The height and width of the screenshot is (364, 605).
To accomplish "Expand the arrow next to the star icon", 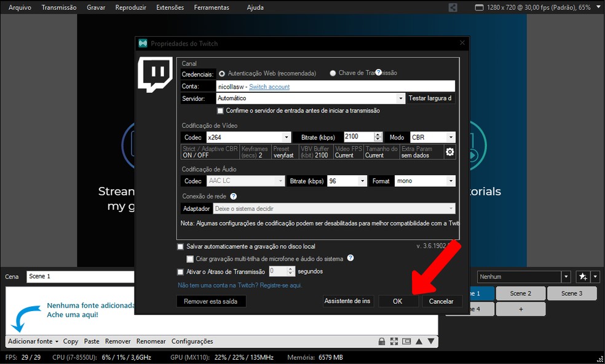I will pyautogui.click(x=595, y=276).
